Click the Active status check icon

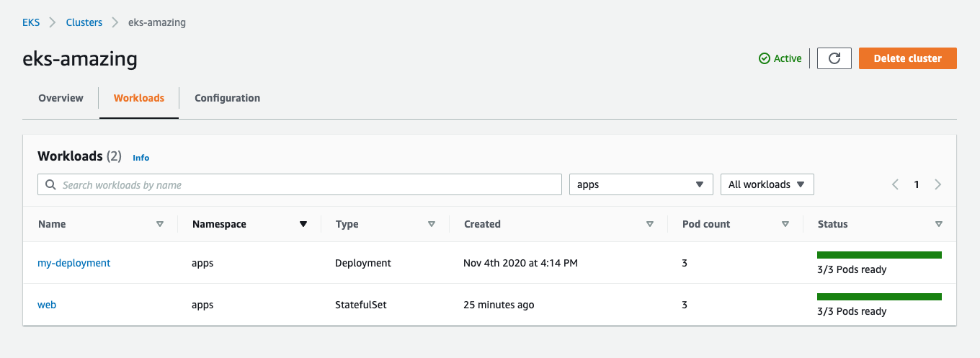[765, 58]
